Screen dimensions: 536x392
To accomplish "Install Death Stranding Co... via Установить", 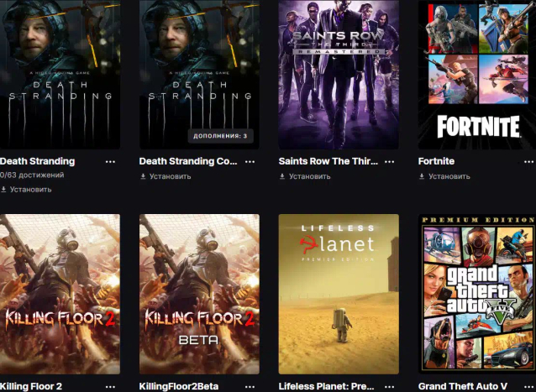I will click(x=166, y=176).
